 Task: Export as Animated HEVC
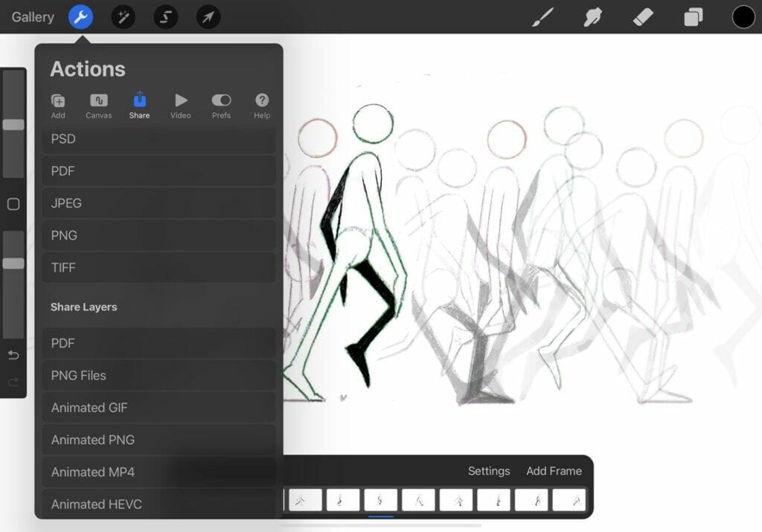pos(159,504)
